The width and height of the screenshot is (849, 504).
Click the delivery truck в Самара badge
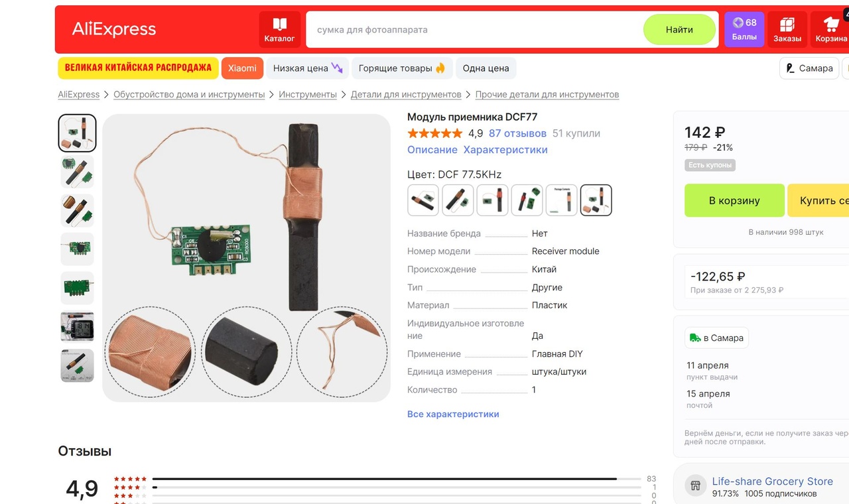pos(716,338)
